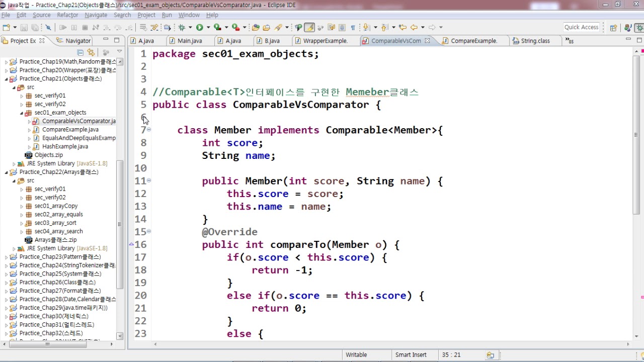The width and height of the screenshot is (644, 362).
Task: Open Back history dropdown arrow
Action: point(423,28)
